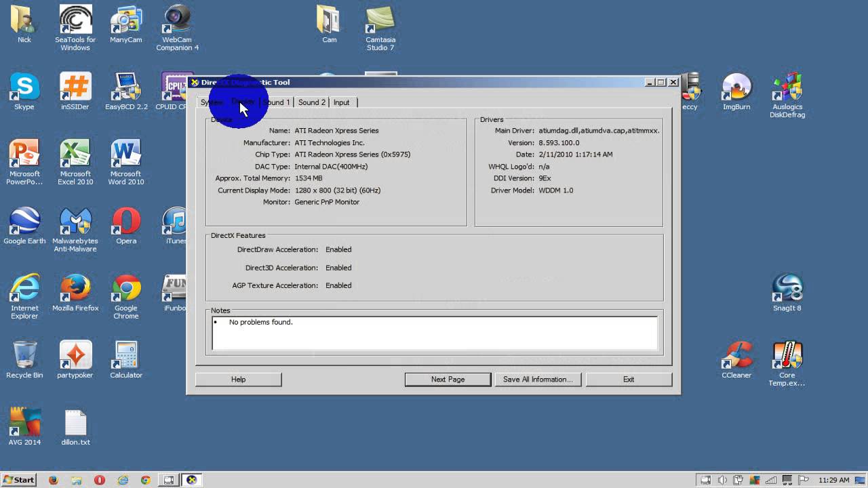Open ManyCam desktop shortcut

point(126,24)
